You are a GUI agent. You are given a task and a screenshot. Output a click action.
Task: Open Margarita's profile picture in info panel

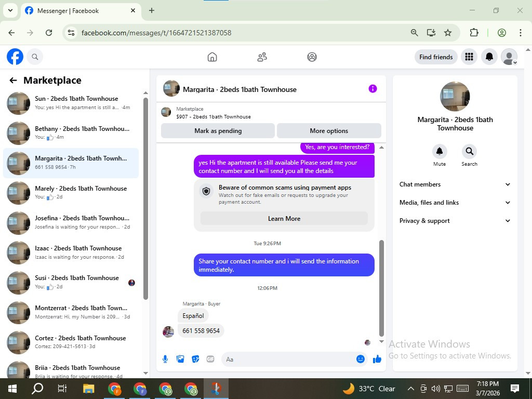tap(455, 96)
